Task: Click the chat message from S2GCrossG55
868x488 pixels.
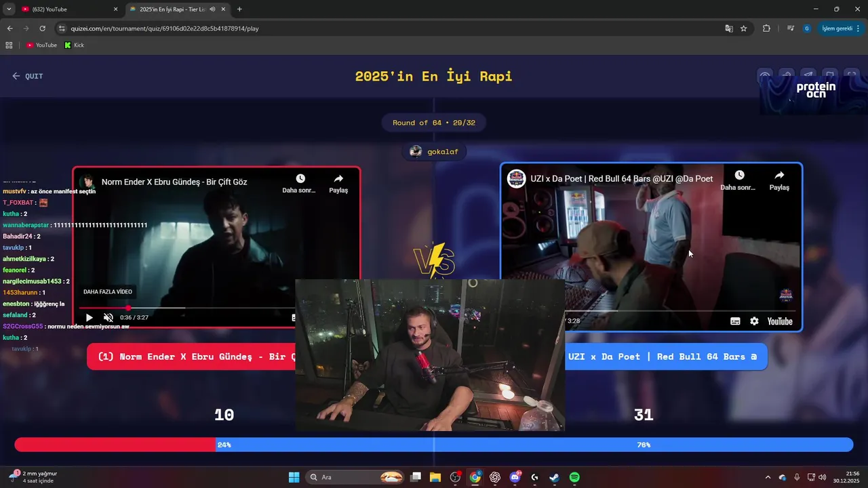Action: pyautogui.click(x=66, y=326)
